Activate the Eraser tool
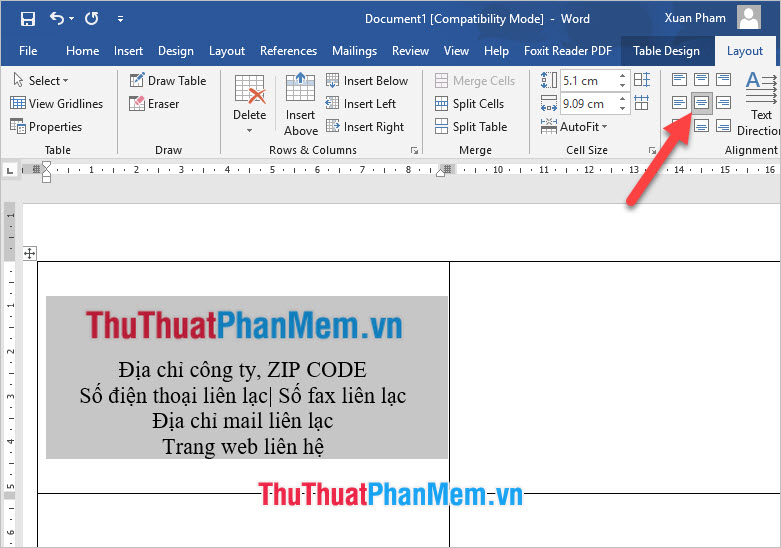The height and width of the screenshot is (548, 781). [154, 104]
